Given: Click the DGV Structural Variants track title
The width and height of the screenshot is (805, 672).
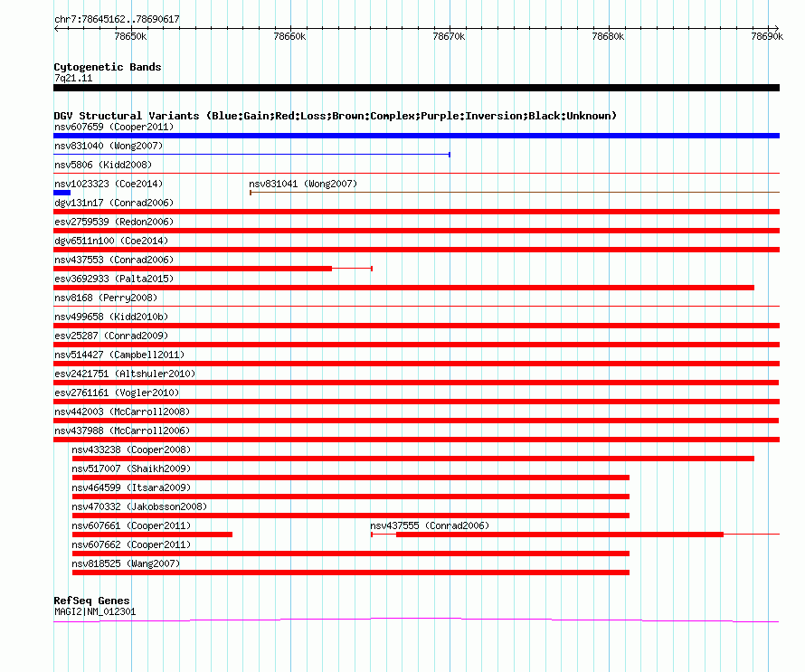Looking at the screenshot, I should coord(336,116).
